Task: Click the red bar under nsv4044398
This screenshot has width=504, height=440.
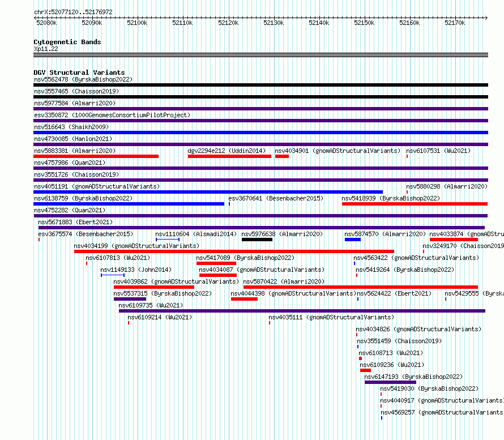Action: point(244,299)
